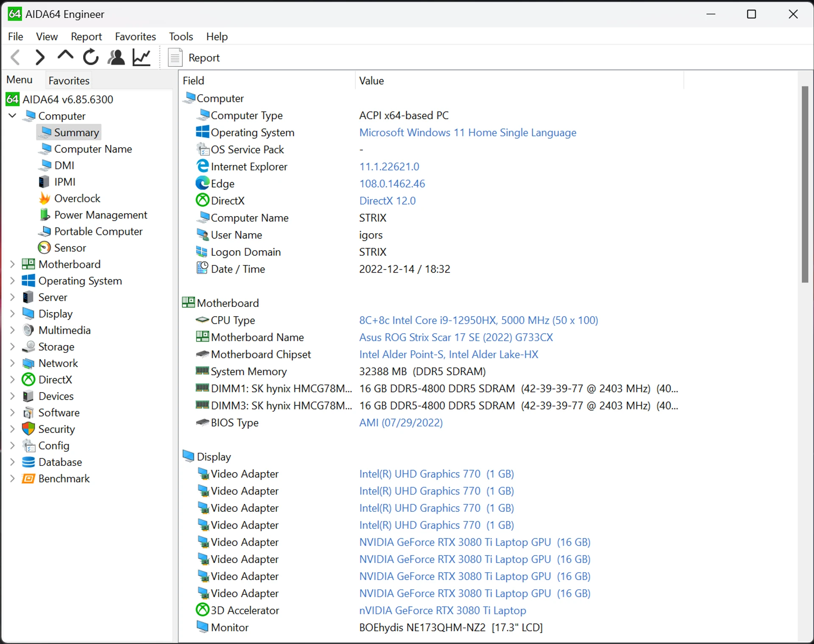Open Power Management in the tree
Image resolution: width=814 pixels, height=644 pixels.
click(x=100, y=215)
